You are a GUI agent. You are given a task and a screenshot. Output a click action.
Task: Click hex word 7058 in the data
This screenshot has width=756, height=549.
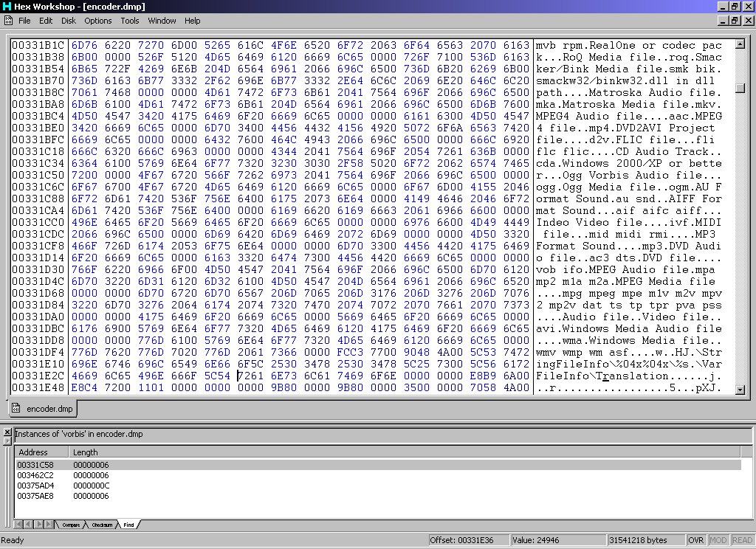coord(483,387)
